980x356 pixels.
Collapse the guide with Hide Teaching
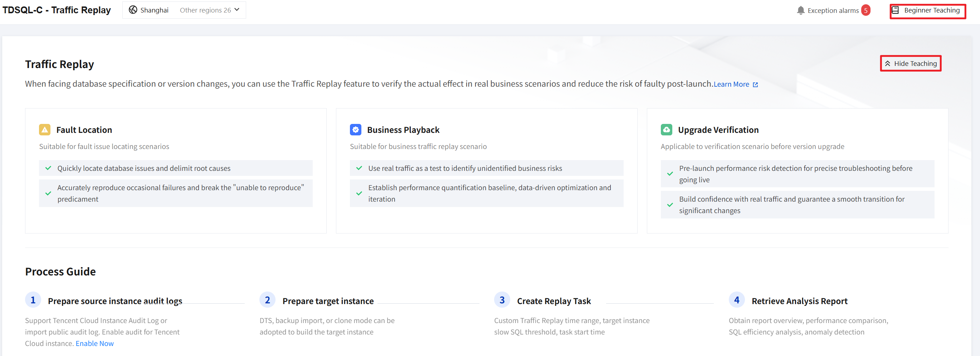pyautogui.click(x=910, y=64)
